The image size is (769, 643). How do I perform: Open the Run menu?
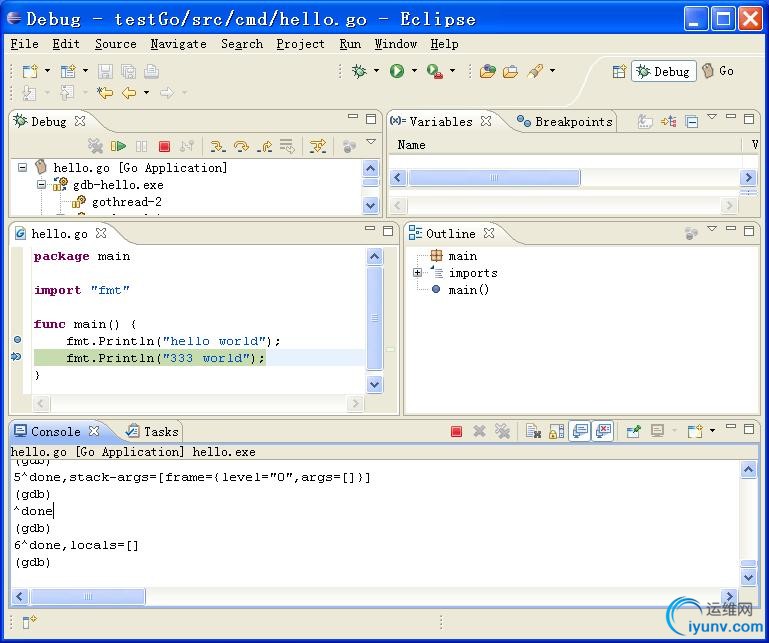pyautogui.click(x=350, y=44)
